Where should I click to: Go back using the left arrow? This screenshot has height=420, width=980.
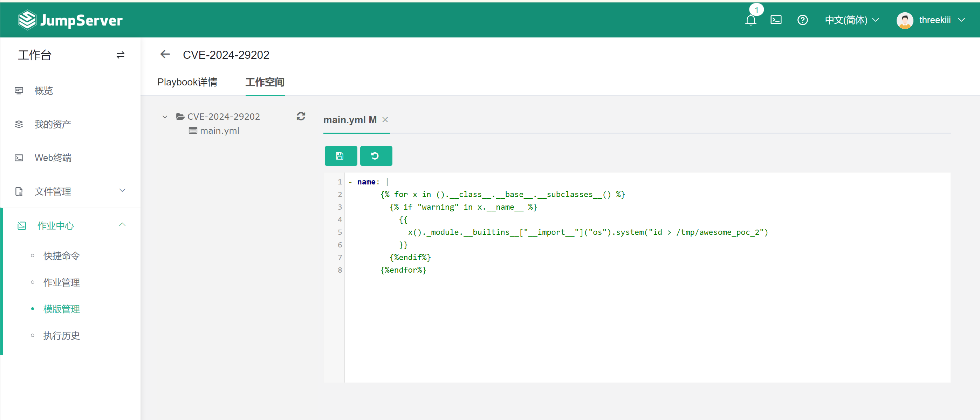(x=165, y=54)
